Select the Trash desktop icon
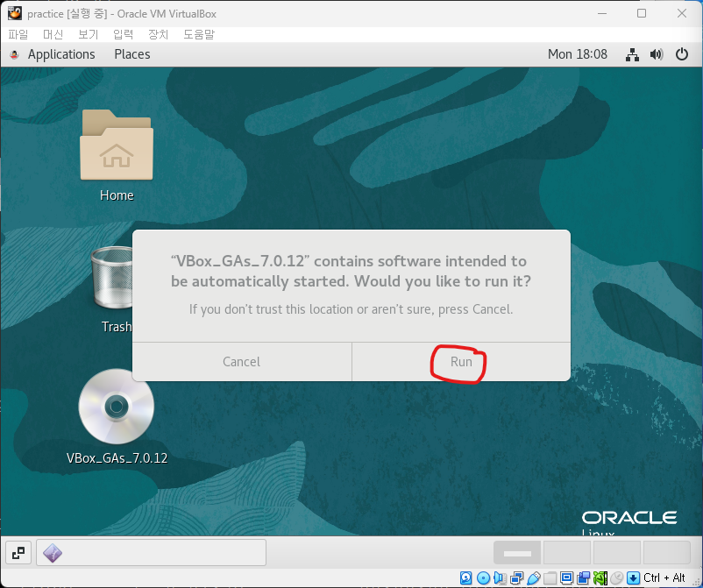703x588 pixels. (x=112, y=277)
